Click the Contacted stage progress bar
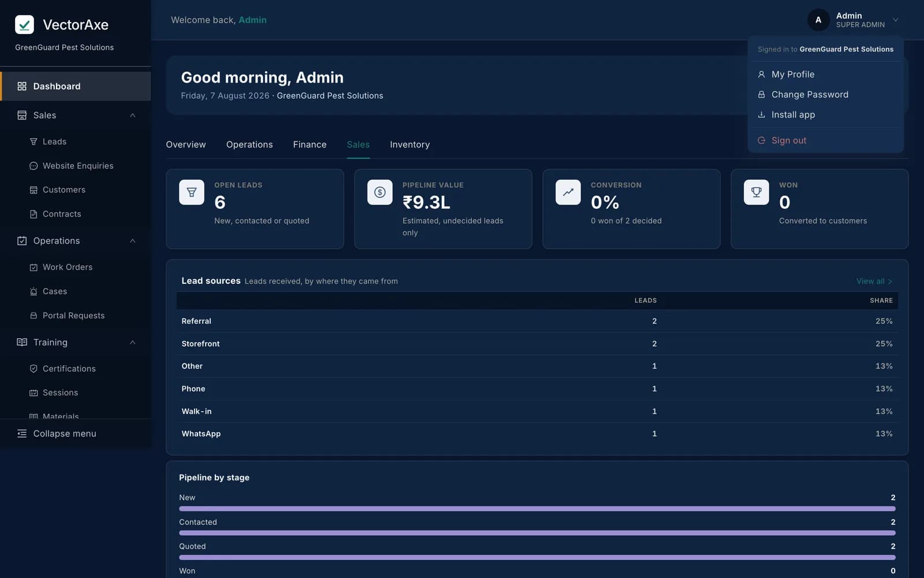 coord(537,533)
